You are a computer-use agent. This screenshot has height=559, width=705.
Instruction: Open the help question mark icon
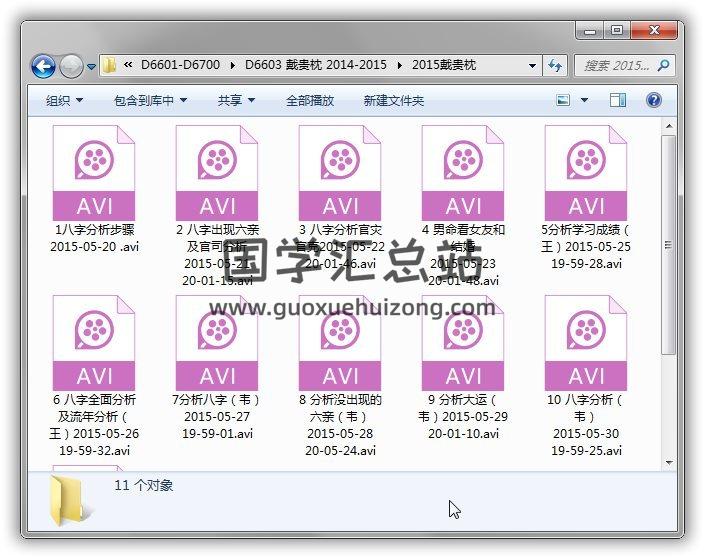(x=654, y=100)
